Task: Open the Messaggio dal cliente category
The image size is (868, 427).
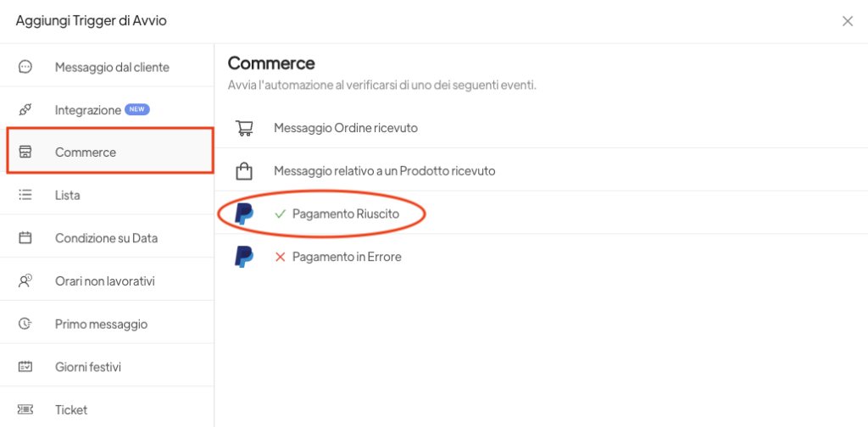Action: 112,67
